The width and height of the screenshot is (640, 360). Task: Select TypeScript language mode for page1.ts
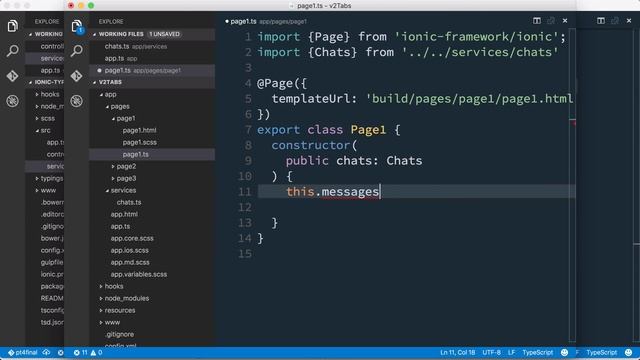click(x=538, y=352)
